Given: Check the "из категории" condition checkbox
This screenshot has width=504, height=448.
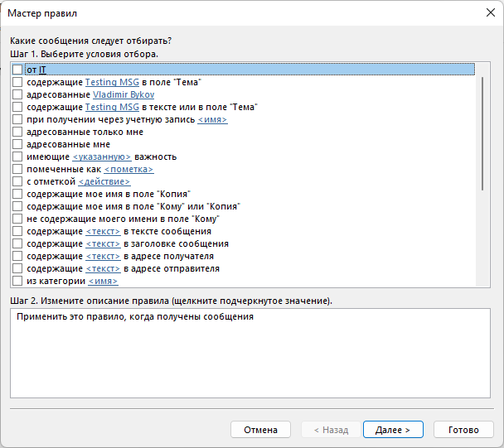Looking at the screenshot, I should tap(17, 281).
